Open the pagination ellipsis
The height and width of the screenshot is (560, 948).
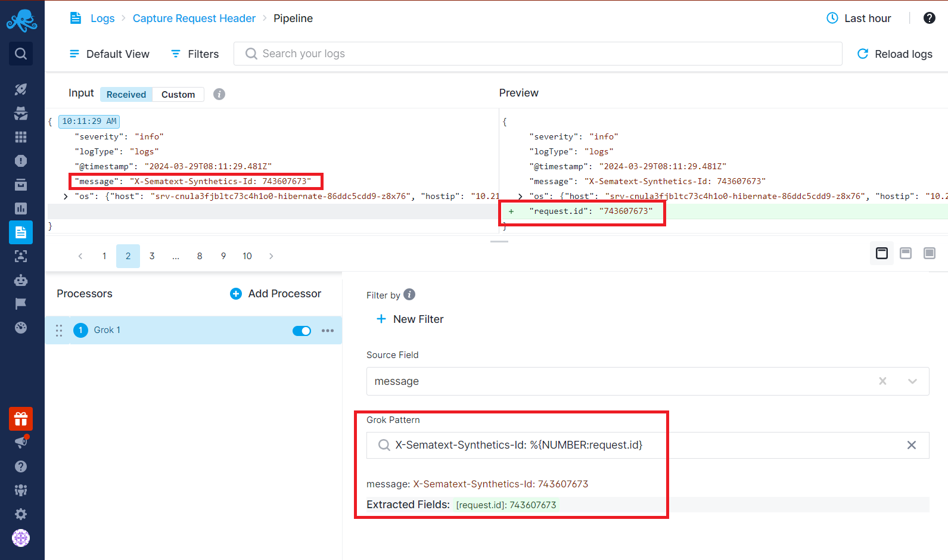click(x=176, y=256)
